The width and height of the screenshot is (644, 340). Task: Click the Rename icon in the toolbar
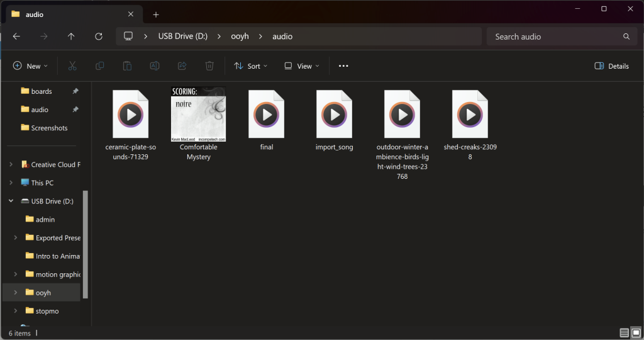tap(155, 65)
